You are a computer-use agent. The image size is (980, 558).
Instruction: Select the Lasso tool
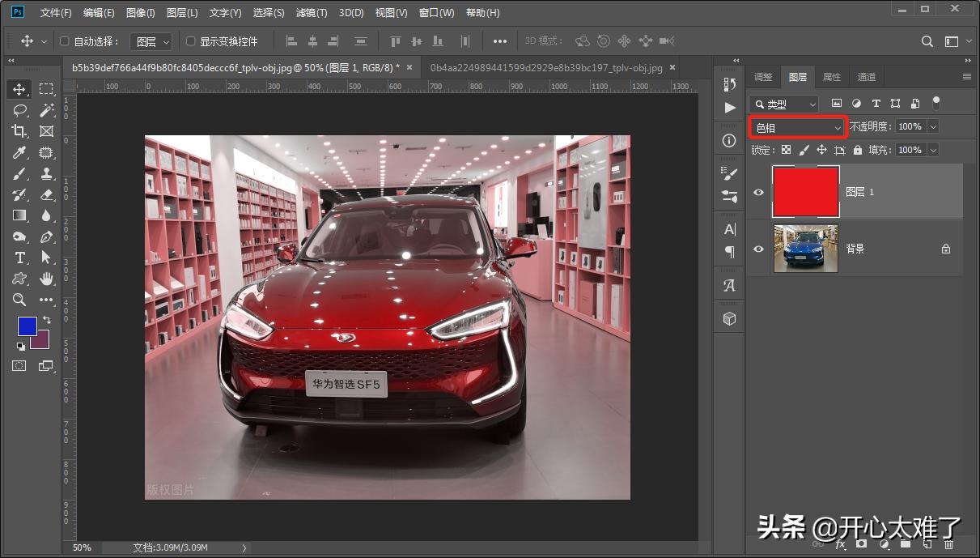tap(19, 110)
